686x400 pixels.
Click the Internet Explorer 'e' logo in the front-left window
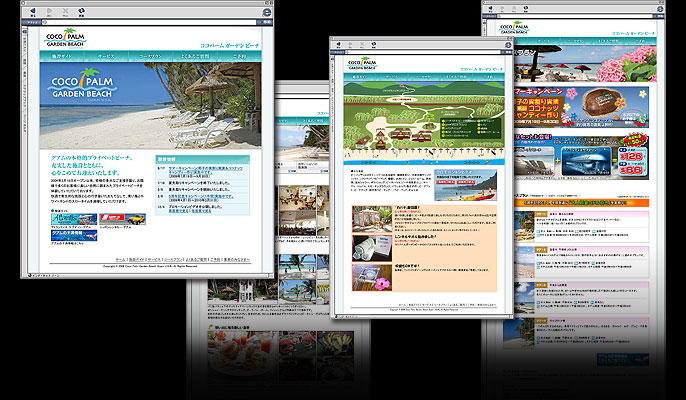266,13
